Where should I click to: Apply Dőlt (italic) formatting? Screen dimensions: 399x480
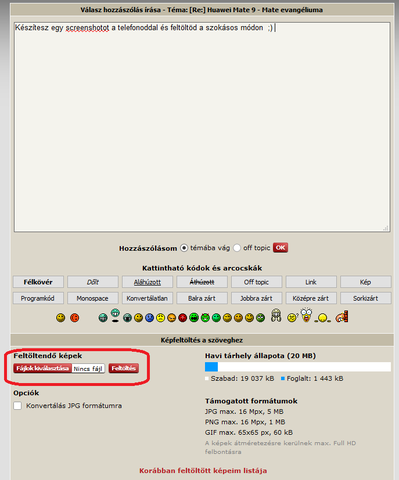pyautogui.click(x=93, y=282)
